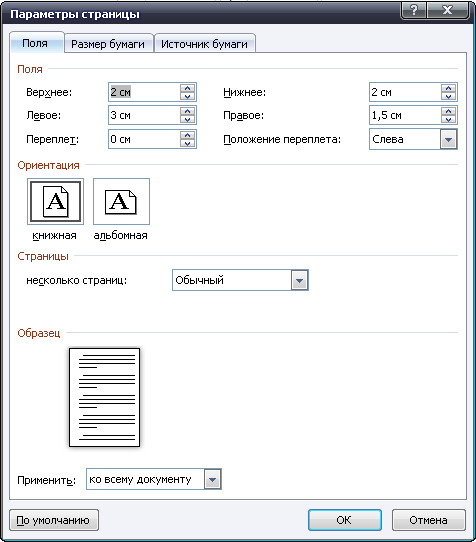Increase the Нижнее margin with up arrow
This screenshot has height=542, width=476.
pos(448,88)
